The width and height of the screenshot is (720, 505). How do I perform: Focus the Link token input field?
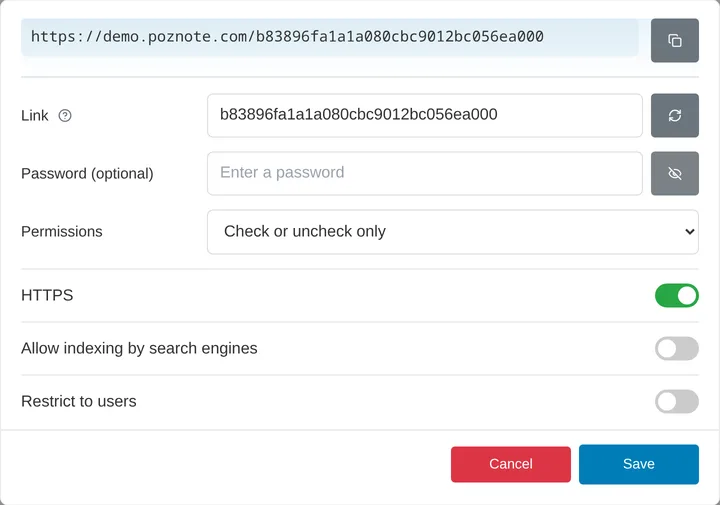[x=425, y=116]
